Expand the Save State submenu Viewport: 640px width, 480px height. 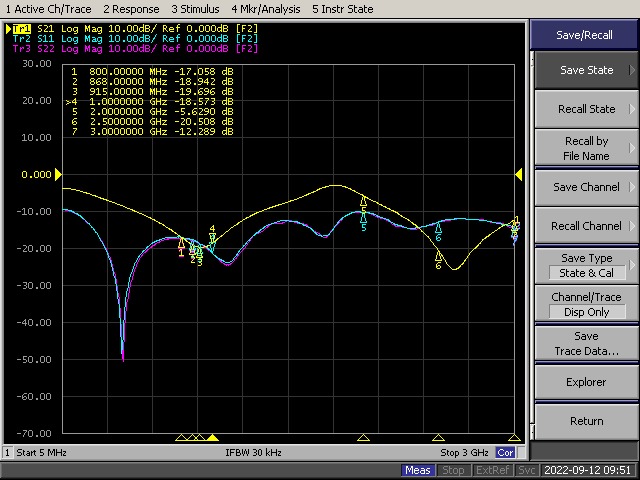coord(586,71)
